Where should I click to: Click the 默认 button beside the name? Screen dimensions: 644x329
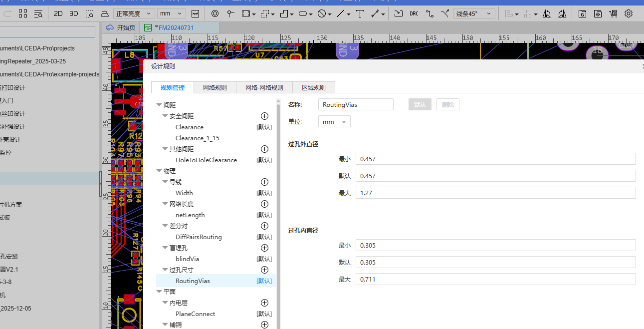coord(420,104)
